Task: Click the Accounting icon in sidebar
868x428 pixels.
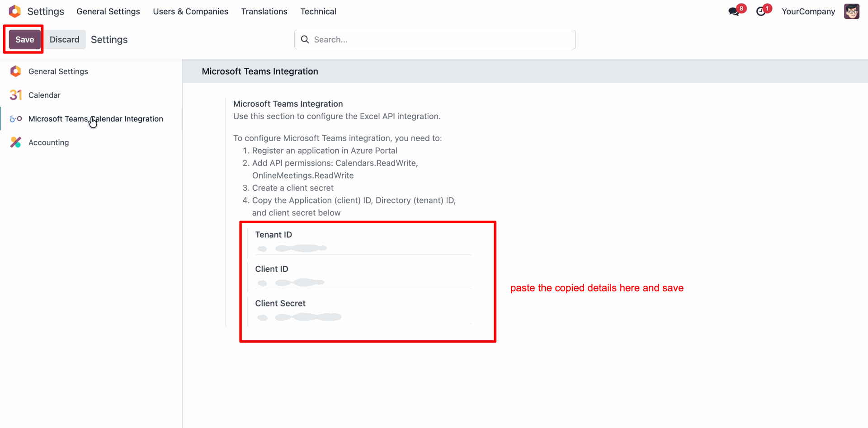Action: pyautogui.click(x=16, y=142)
